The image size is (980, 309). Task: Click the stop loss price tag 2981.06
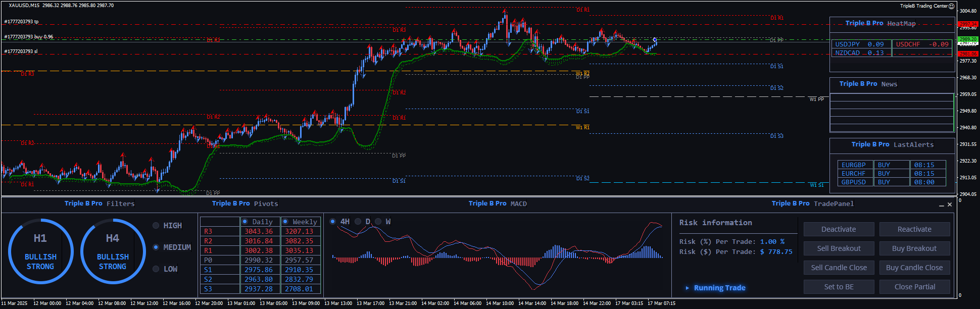[968, 54]
